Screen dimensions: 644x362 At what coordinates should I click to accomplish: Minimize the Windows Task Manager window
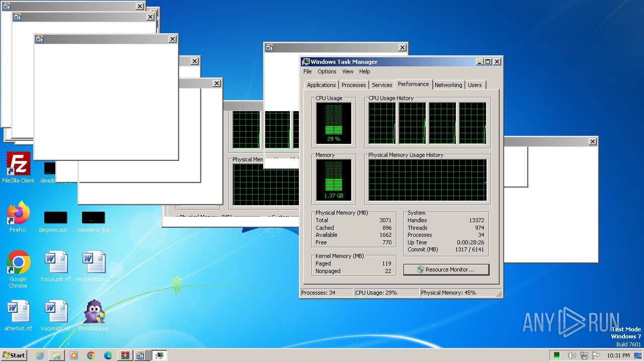(480, 62)
